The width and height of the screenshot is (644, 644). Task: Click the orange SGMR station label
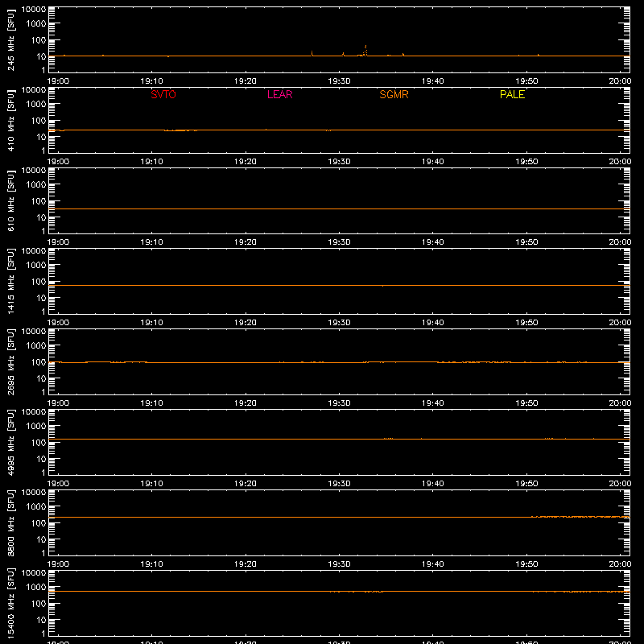tap(394, 94)
